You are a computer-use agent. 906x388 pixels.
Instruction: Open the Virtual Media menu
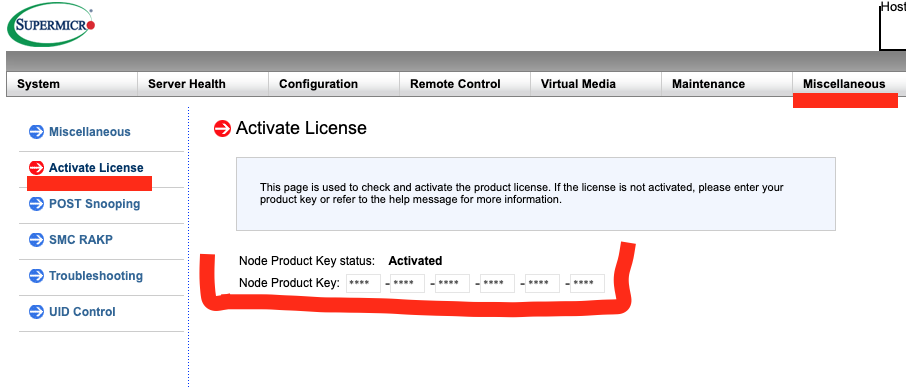coord(596,84)
